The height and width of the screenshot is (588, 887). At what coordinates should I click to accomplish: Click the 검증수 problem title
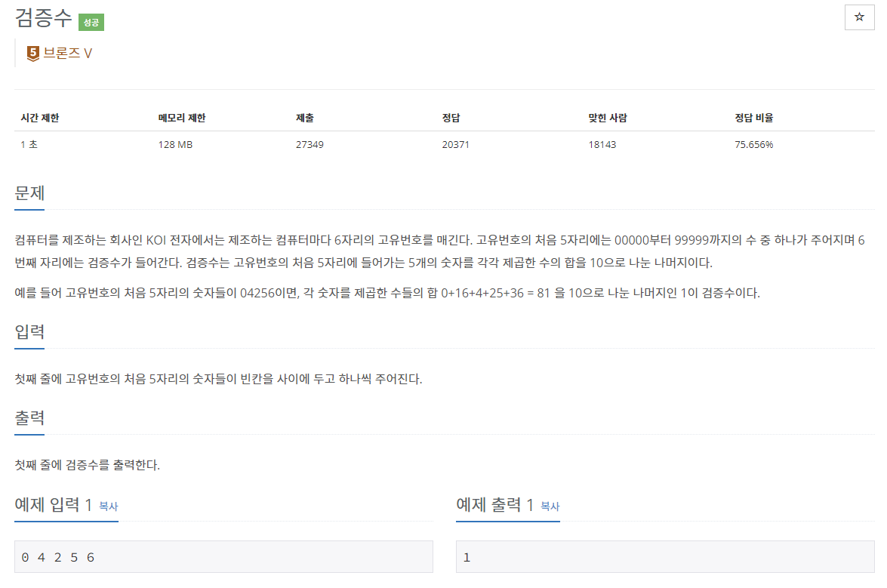44,18
